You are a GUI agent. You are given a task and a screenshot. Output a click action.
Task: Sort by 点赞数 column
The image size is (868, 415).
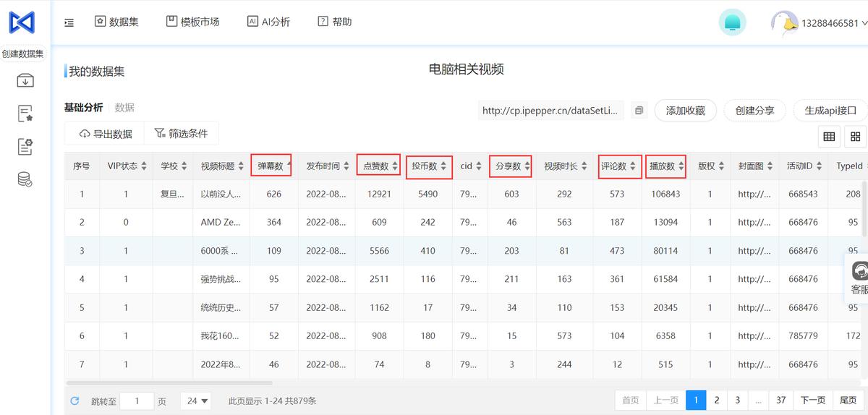click(x=395, y=166)
